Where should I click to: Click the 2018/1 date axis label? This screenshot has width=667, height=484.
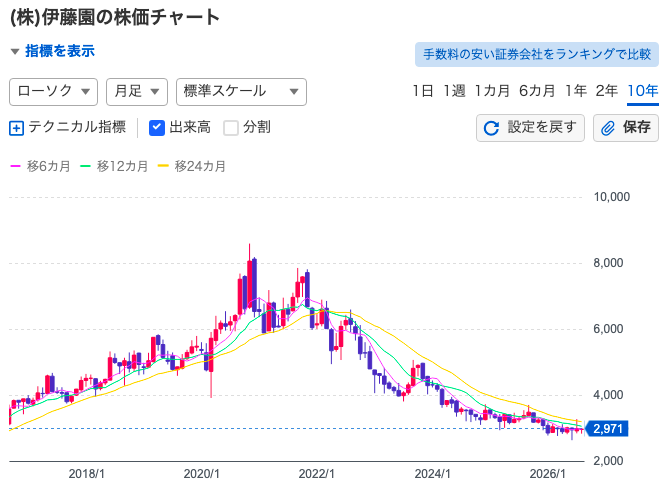click(86, 474)
